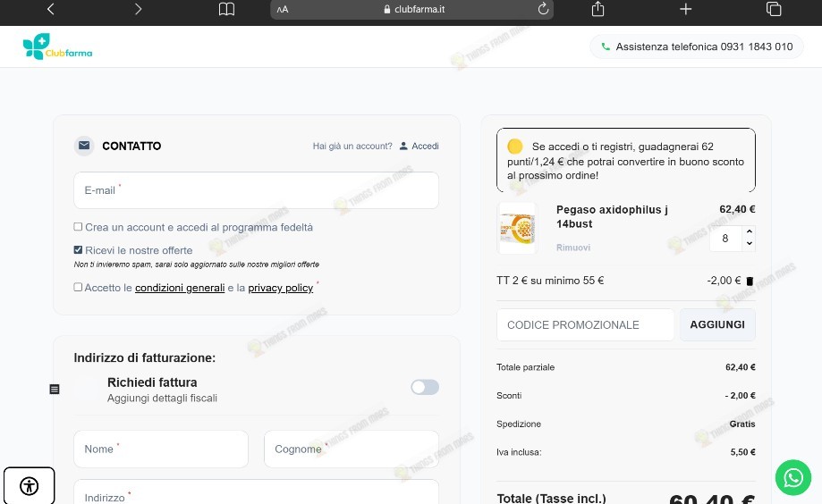
Task: Focus the E-mail input field
Action: pos(257,190)
